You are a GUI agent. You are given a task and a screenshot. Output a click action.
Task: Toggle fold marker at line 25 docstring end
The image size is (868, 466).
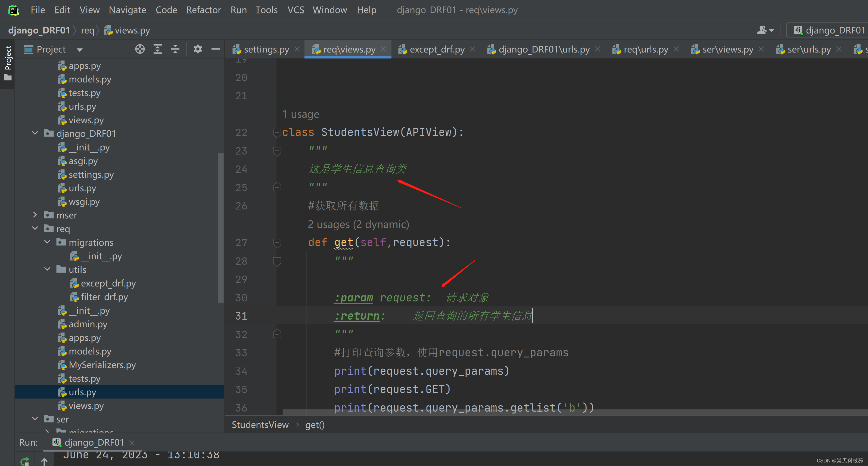point(277,187)
